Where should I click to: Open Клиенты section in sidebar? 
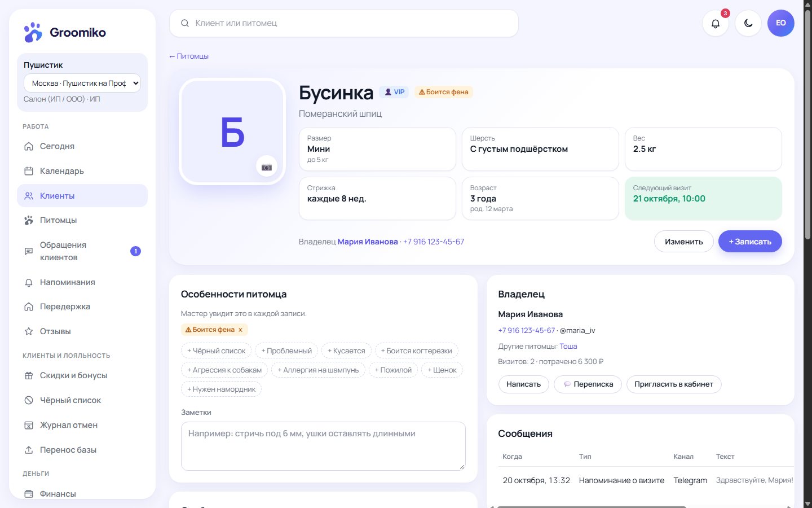point(82,196)
